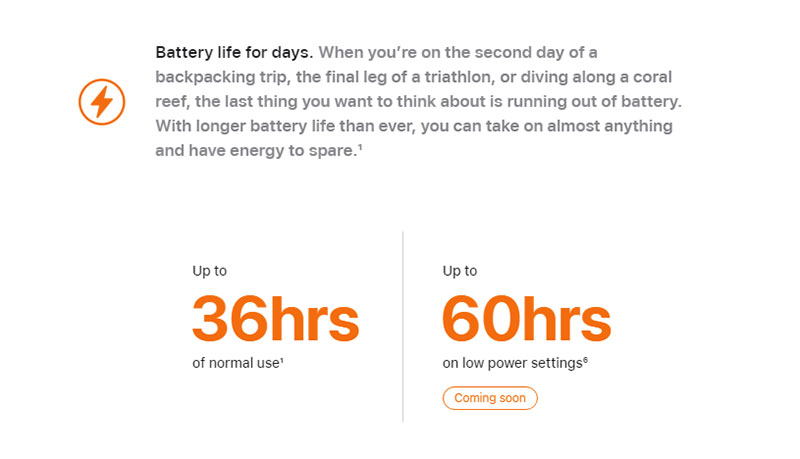
Task: Click the large "60hrs" figure
Action: pos(527,319)
